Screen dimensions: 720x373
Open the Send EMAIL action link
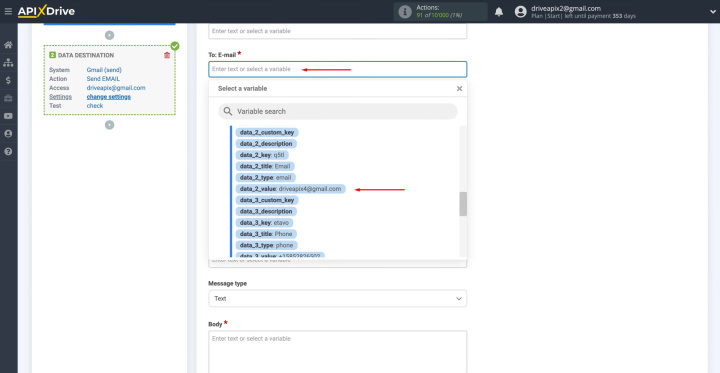tap(103, 79)
